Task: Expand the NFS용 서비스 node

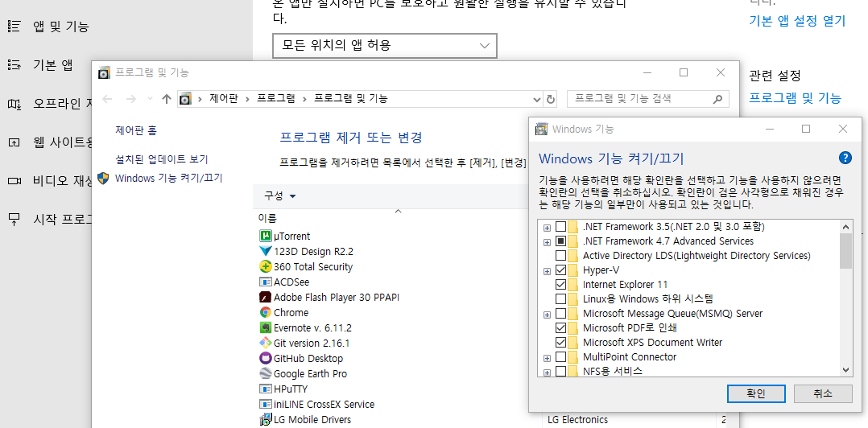Action: [x=547, y=372]
